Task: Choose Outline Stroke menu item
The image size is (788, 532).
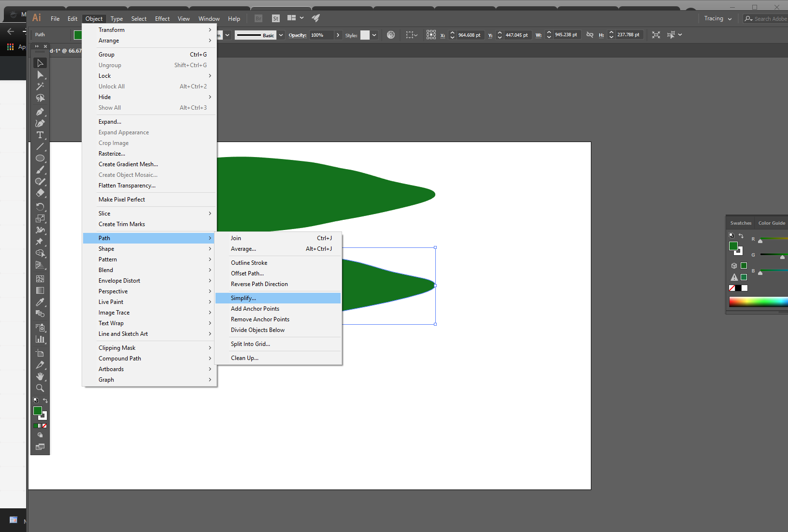Action: 278,263
